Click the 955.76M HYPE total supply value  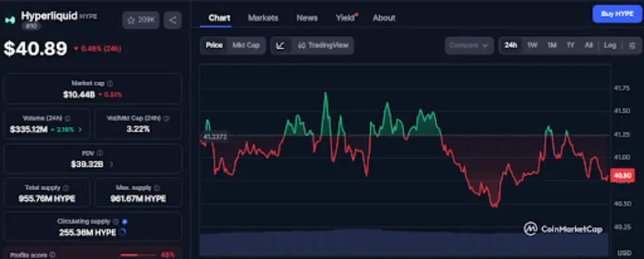pyautogui.click(x=47, y=199)
